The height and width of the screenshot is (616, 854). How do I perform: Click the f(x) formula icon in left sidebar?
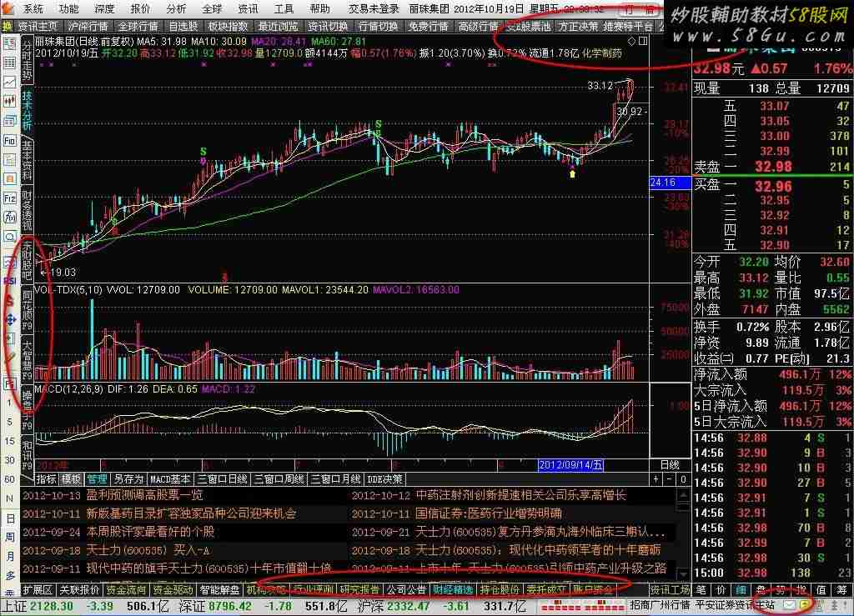10,217
